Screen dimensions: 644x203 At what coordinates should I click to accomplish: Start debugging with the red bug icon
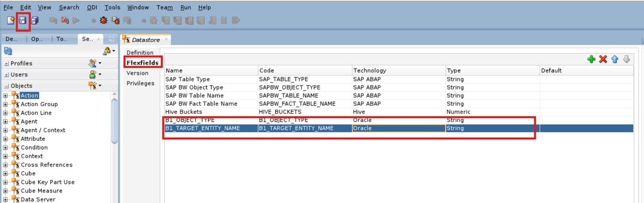104,20
